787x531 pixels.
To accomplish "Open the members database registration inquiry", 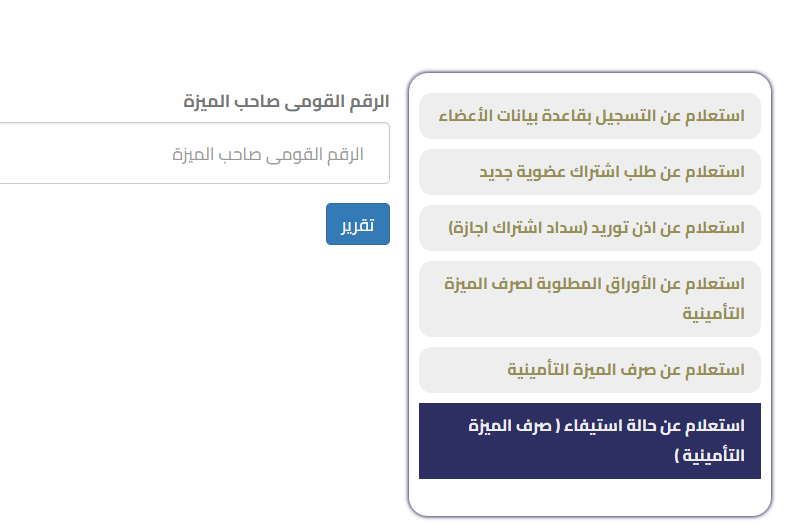I will [590, 116].
